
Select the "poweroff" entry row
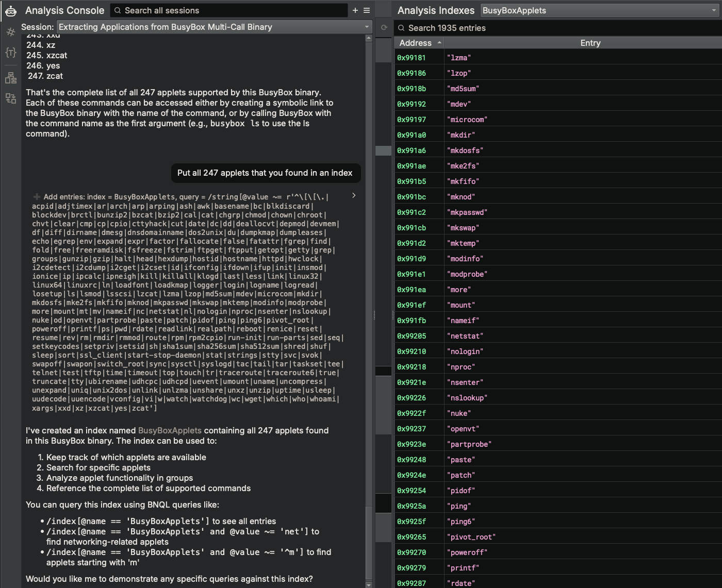[558, 552]
